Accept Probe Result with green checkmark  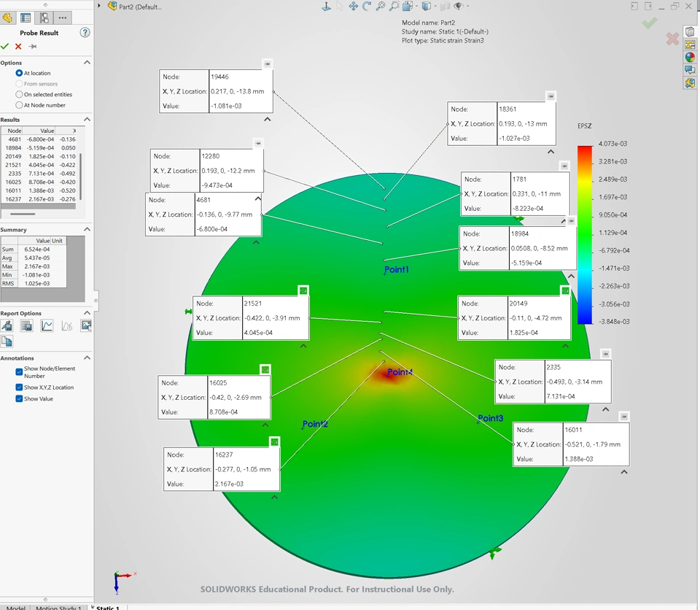[x=5, y=47]
